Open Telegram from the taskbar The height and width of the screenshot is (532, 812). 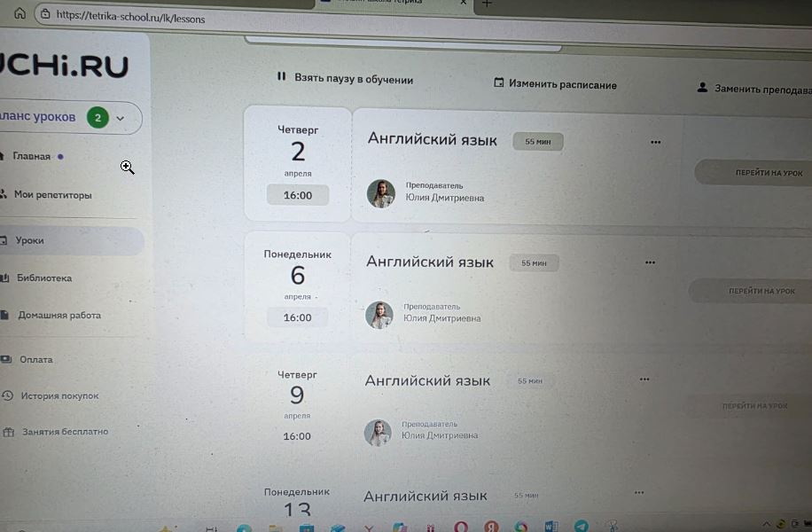click(x=581, y=527)
